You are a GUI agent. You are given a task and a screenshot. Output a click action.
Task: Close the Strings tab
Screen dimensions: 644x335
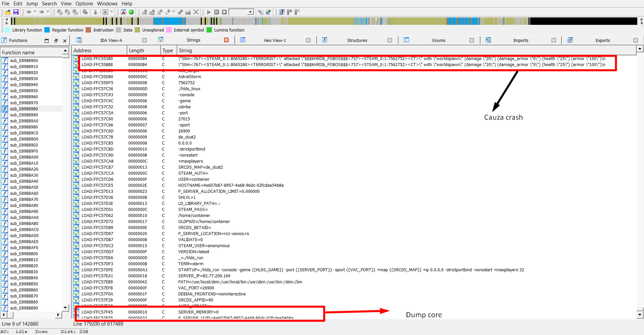pyautogui.click(x=226, y=40)
